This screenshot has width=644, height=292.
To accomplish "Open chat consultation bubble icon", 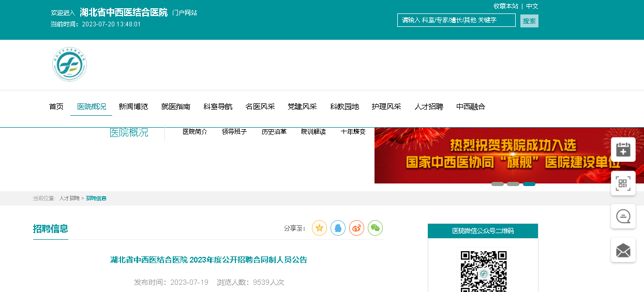I will coord(623,217).
